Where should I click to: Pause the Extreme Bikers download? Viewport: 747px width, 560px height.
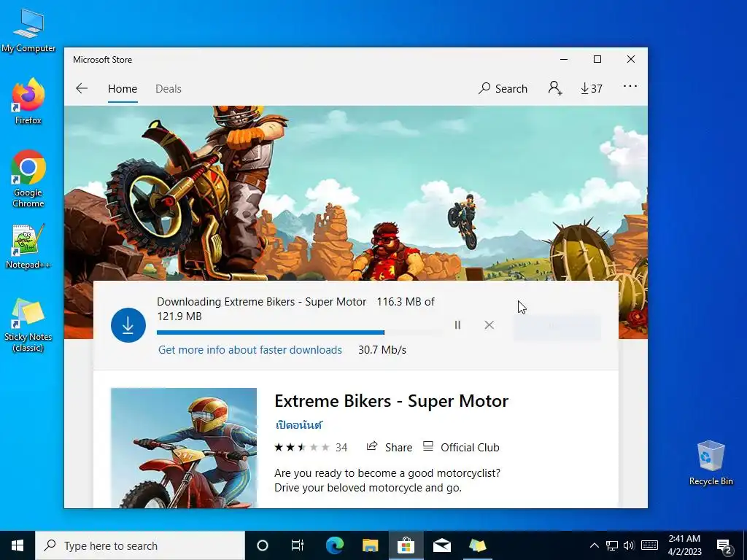[457, 324]
